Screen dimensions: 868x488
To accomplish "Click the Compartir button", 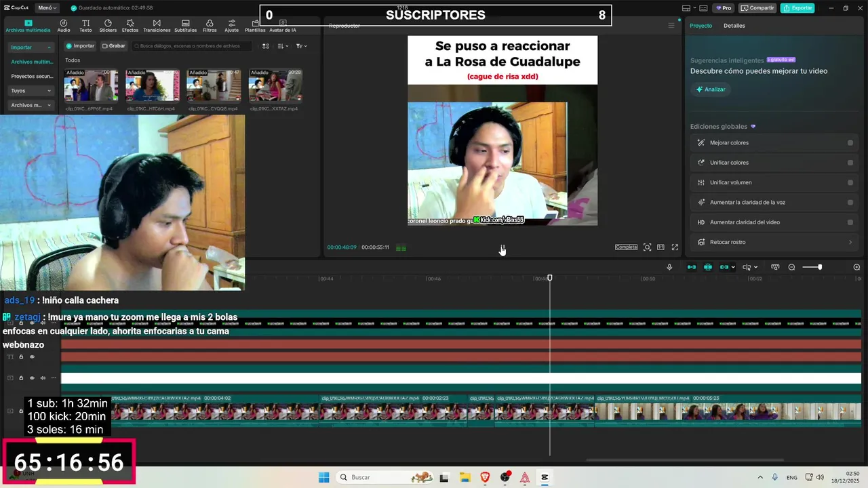I will (757, 8).
